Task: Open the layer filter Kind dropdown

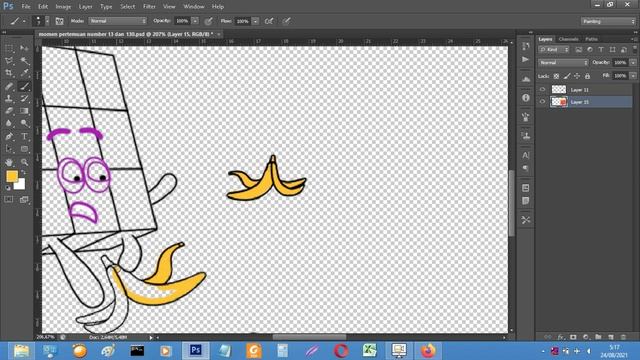Action: [554, 49]
